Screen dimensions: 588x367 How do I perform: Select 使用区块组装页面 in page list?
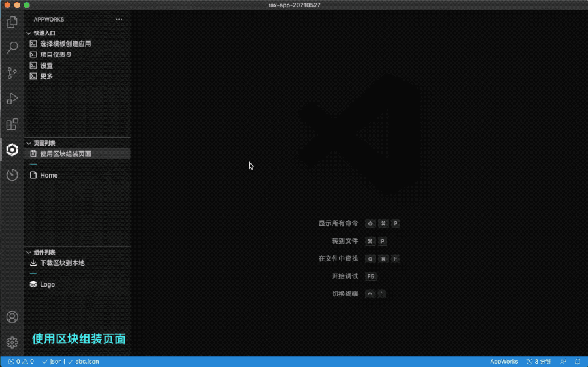pyautogui.click(x=78, y=153)
